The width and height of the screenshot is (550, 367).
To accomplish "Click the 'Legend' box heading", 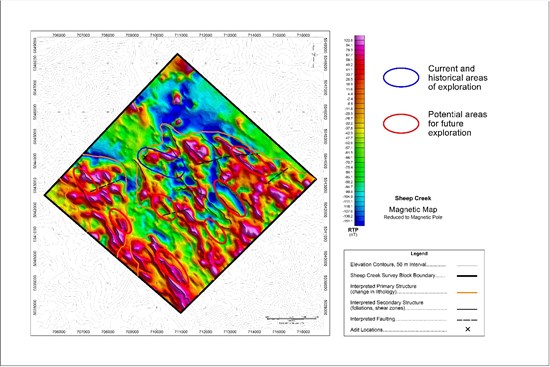I will (x=419, y=253).
